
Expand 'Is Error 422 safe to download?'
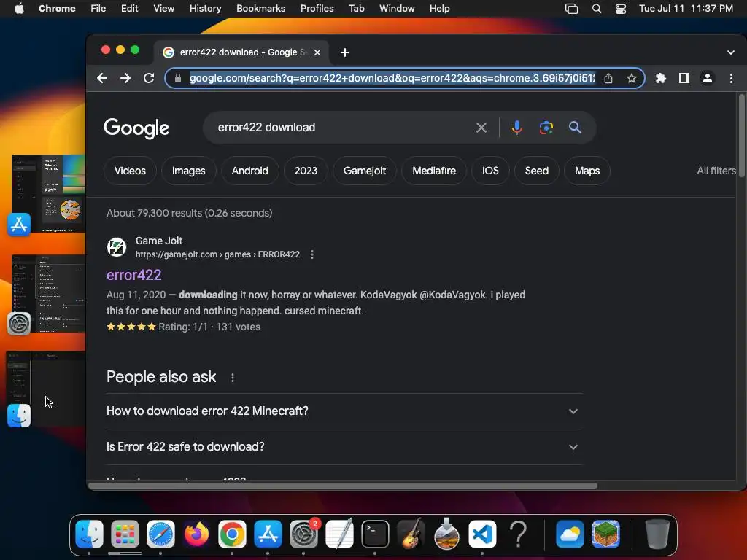344,447
